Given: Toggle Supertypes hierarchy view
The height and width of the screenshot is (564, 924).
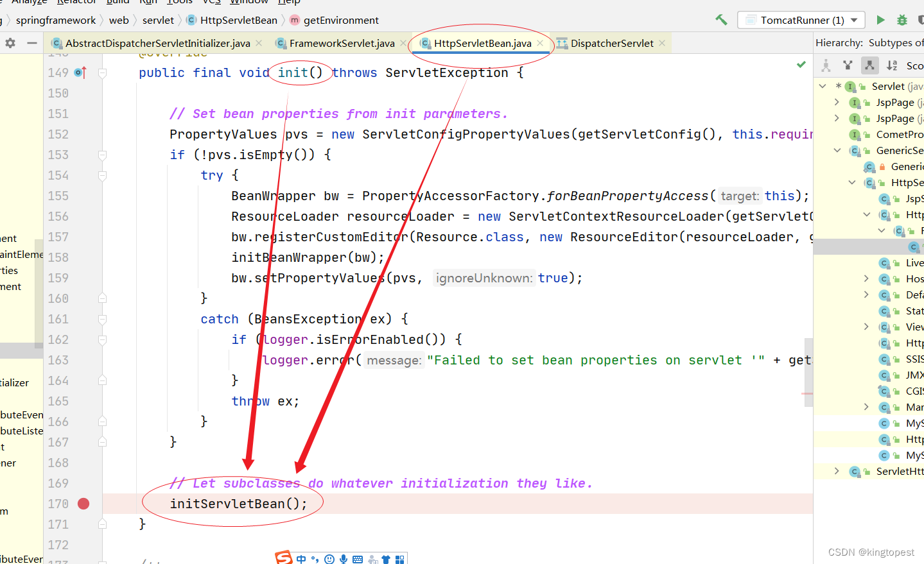Looking at the screenshot, I should pyautogui.click(x=848, y=65).
